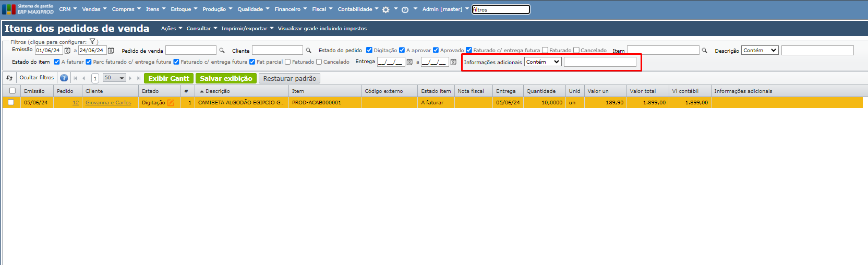This screenshot has height=265, width=868.
Task: Open the help question-mark icon in top bar
Action: tap(405, 9)
